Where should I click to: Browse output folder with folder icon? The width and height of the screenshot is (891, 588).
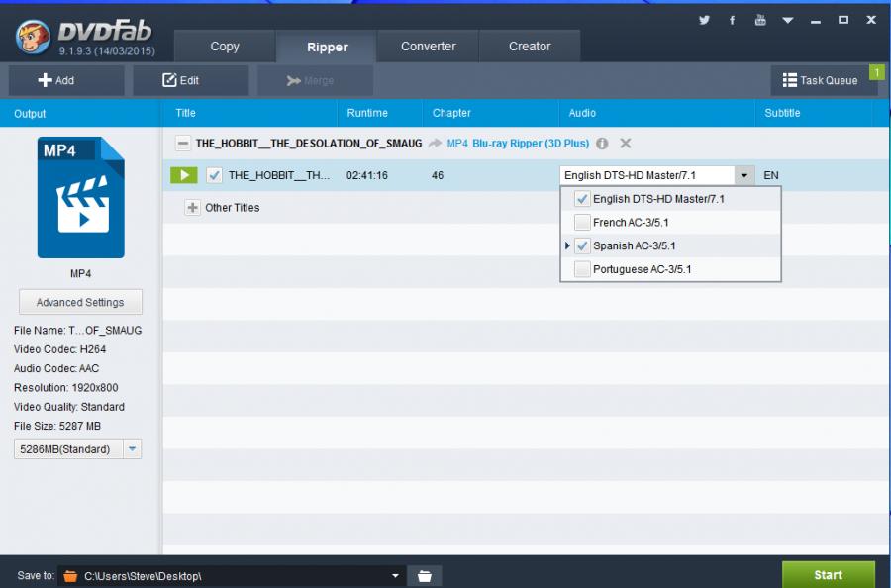425,576
